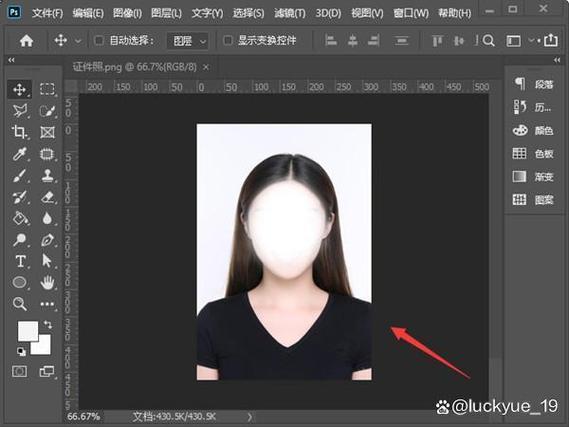Open the 图像(I) menu
This screenshot has height=427, width=569.
click(127, 13)
